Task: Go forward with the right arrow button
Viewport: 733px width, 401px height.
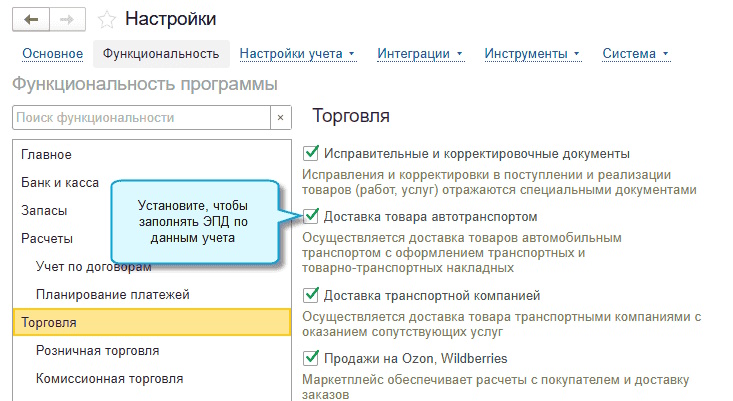Action: tap(67, 20)
